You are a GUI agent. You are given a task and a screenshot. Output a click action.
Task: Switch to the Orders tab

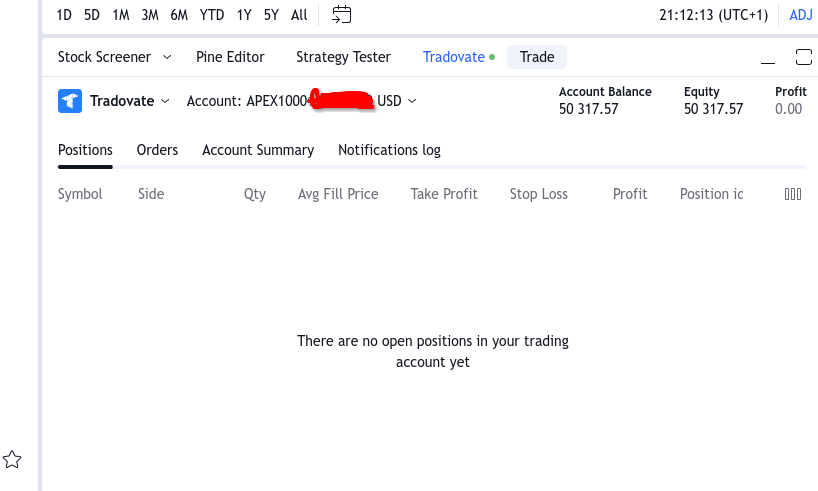point(157,150)
